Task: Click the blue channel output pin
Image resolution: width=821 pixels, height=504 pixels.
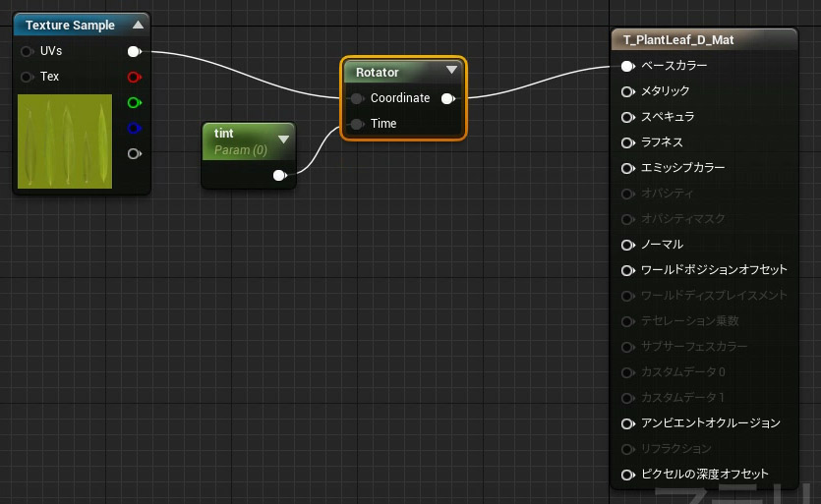Action: click(135, 128)
